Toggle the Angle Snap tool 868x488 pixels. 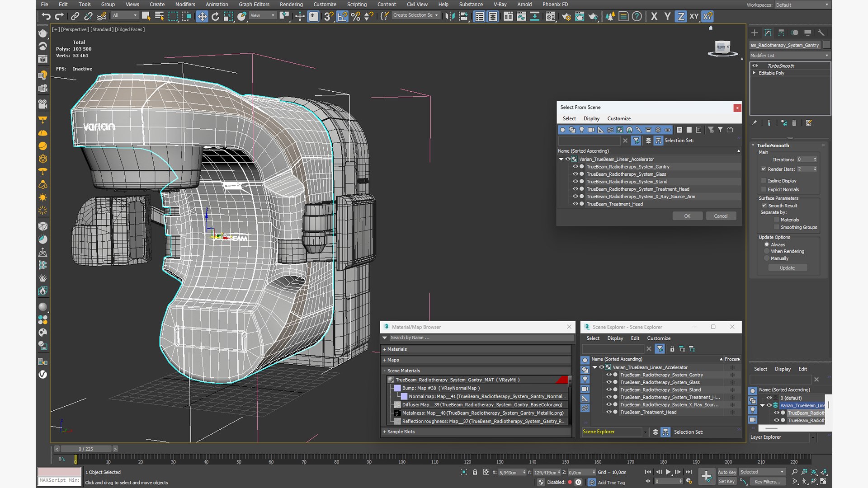click(x=342, y=17)
